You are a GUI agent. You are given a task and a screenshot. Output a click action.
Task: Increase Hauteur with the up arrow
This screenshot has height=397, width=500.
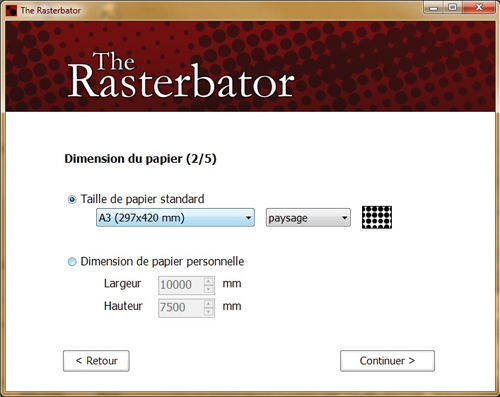[208, 304]
